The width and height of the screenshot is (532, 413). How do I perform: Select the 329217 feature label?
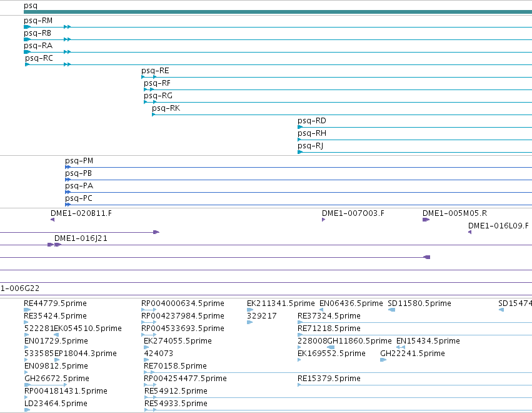(x=261, y=316)
